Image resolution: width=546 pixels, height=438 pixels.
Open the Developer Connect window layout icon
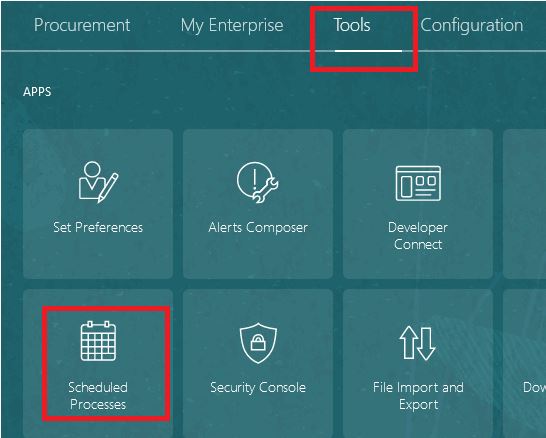point(418,183)
